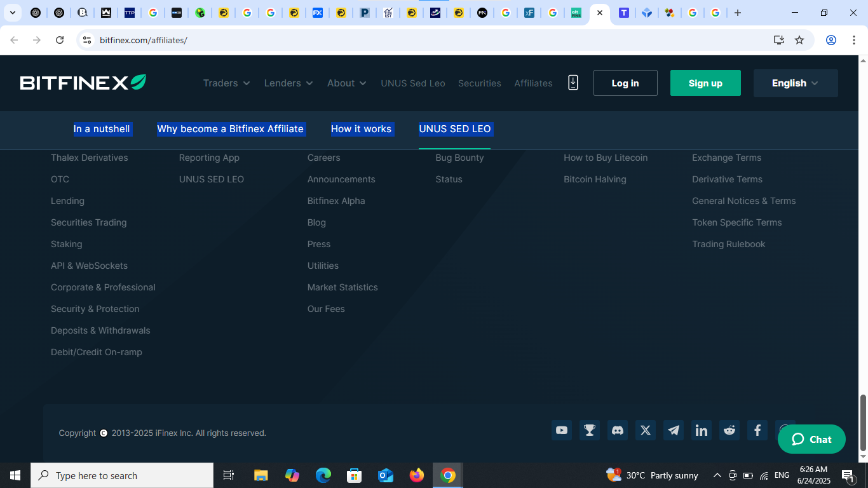Expand the Lenders dropdown menu
This screenshot has height=488, width=868.
click(288, 83)
